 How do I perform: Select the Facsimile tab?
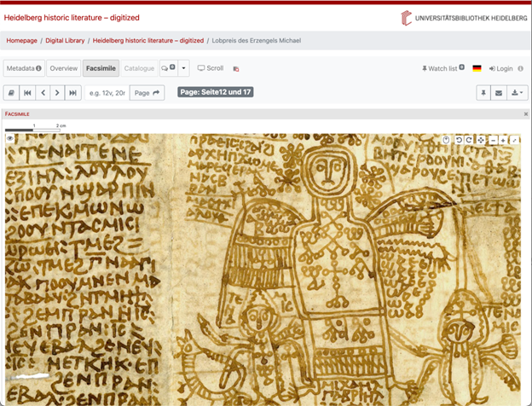click(101, 68)
